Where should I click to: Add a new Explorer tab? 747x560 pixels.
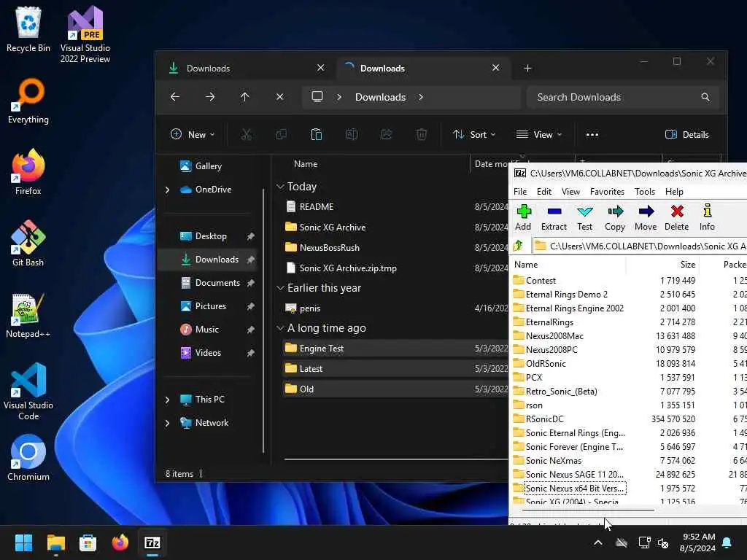[527, 69]
